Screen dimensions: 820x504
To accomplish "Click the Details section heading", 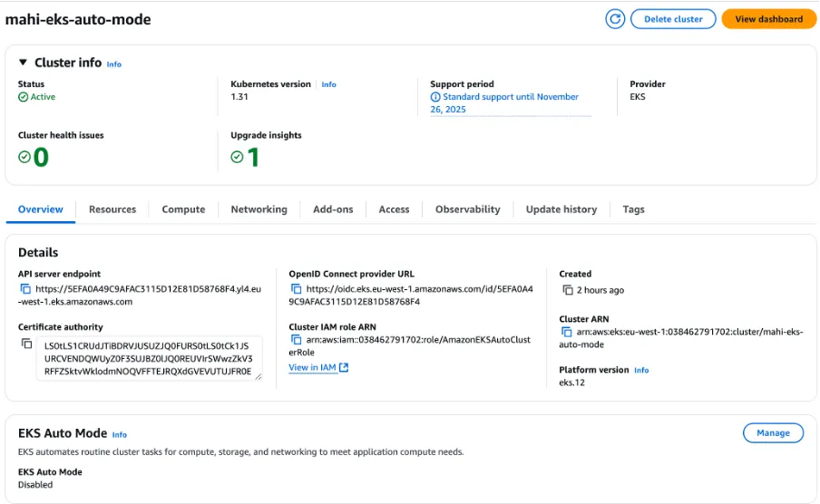I will 38,253.
